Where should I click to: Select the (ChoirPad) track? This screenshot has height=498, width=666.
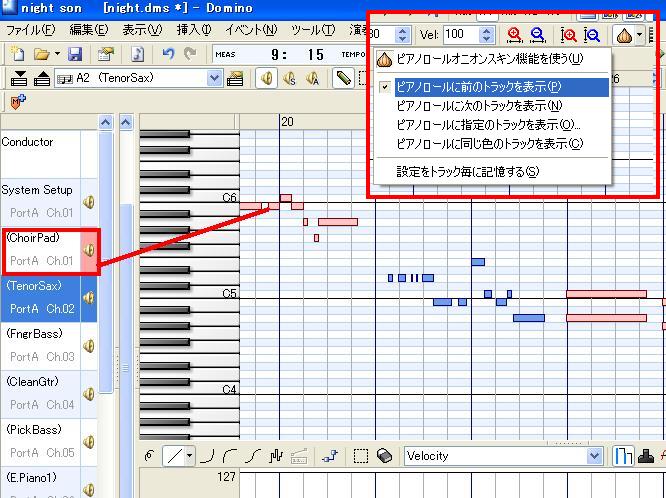pos(40,249)
